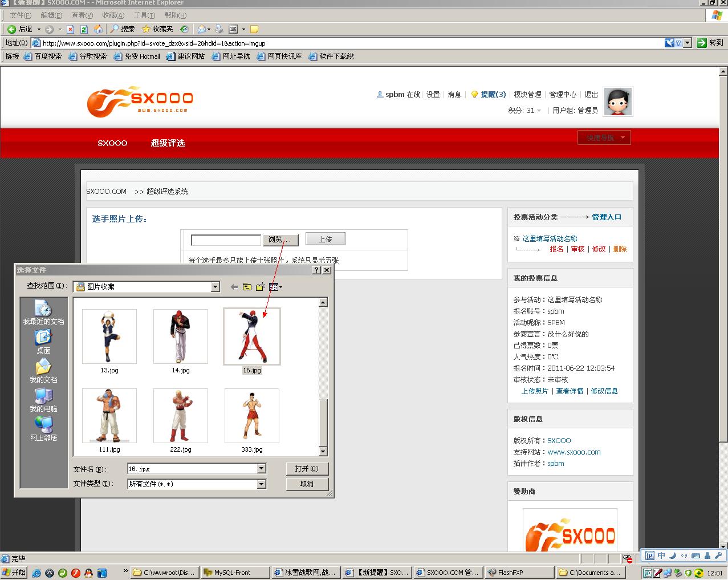Click the 审核 link
The image size is (728, 580).
(577, 249)
